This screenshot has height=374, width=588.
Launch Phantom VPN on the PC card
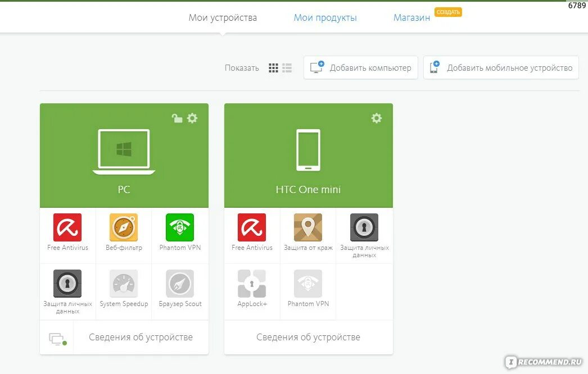(x=180, y=227)
